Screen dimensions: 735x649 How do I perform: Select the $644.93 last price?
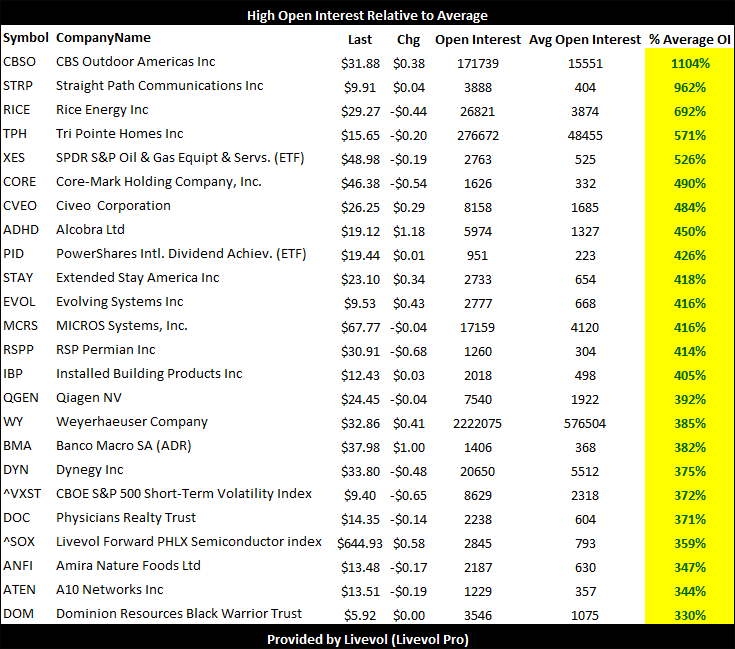click(x=360, y=544)
